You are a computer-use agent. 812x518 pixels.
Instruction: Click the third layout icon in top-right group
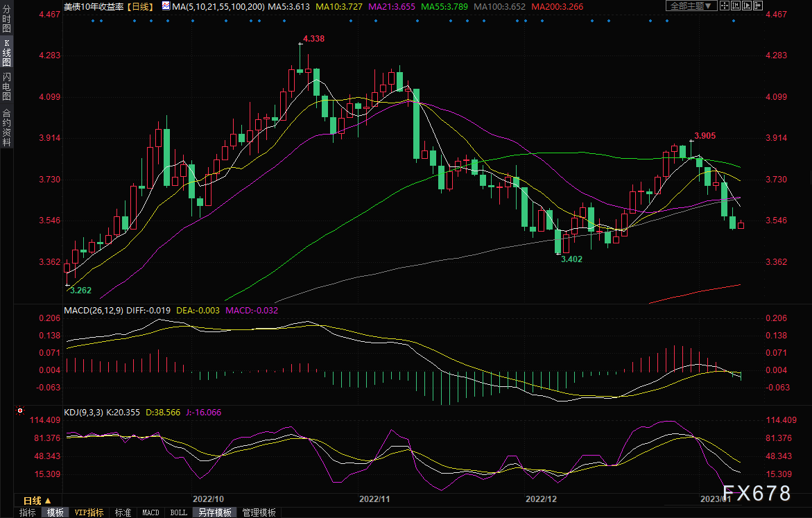[x=745, y=6]
